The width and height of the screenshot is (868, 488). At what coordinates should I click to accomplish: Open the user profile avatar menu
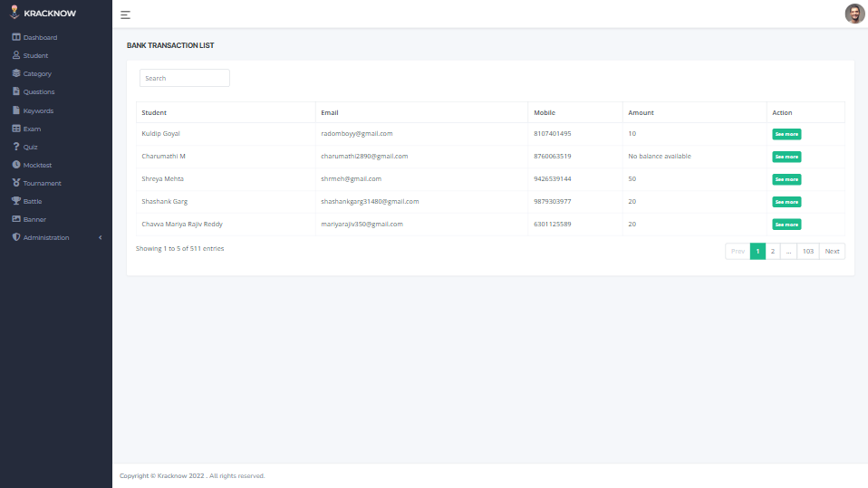coord(854,14)
